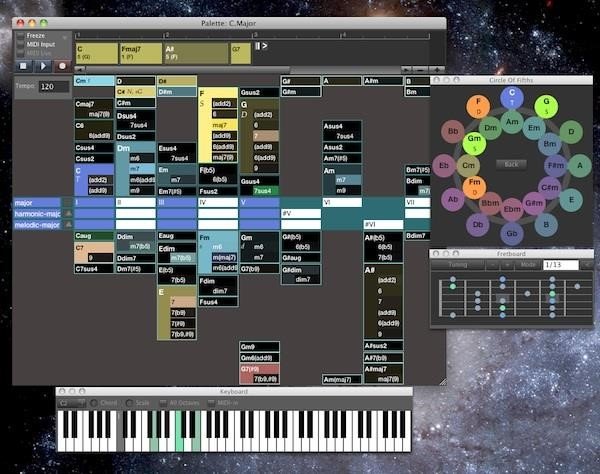Screen dimensions: 600x474
Task: Click the green G node in Circle of Fifths
Action: 546,106
